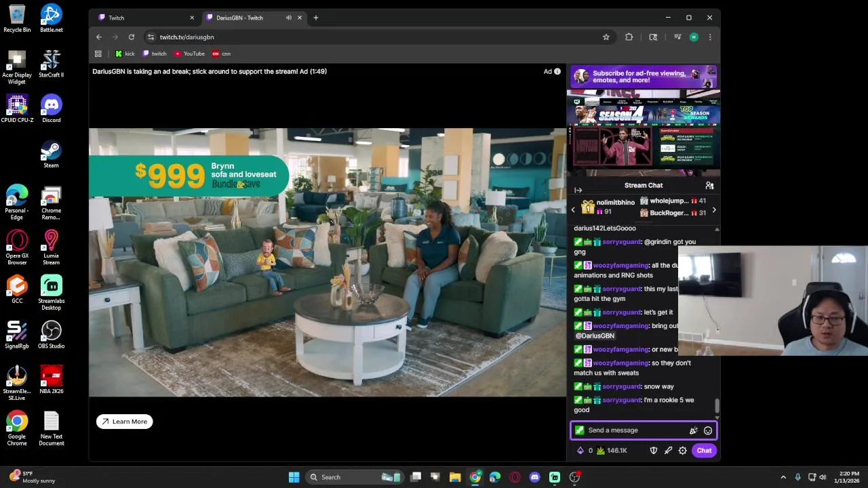
Task: Reload the Twitch page
Action: pos(132,37)
